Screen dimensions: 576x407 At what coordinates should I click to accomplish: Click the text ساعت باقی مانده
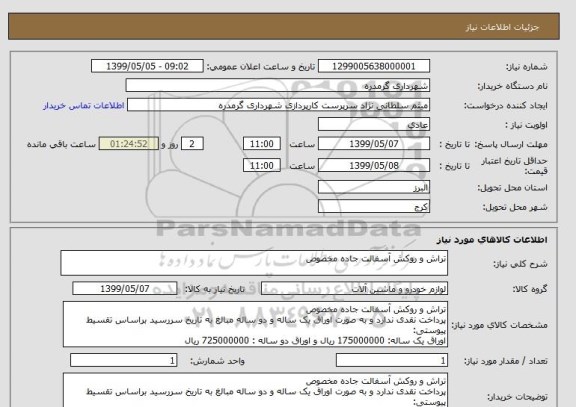[x=61, y=144]
